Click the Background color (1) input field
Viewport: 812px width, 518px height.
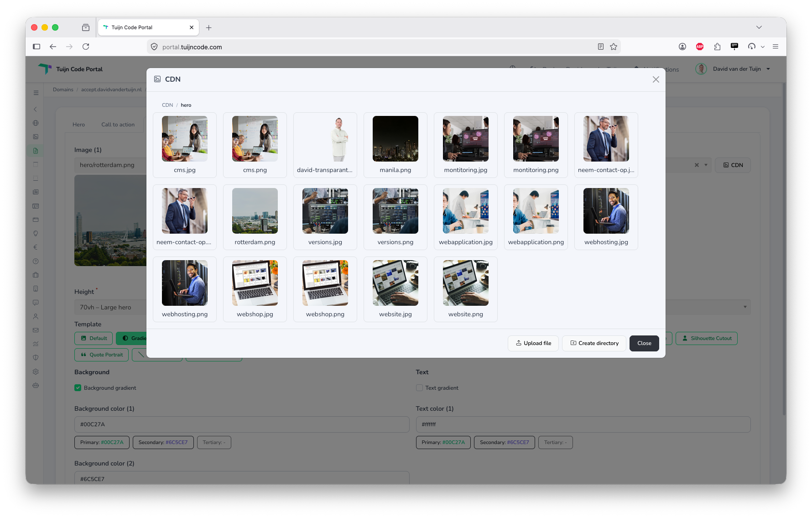coord(242,424)
